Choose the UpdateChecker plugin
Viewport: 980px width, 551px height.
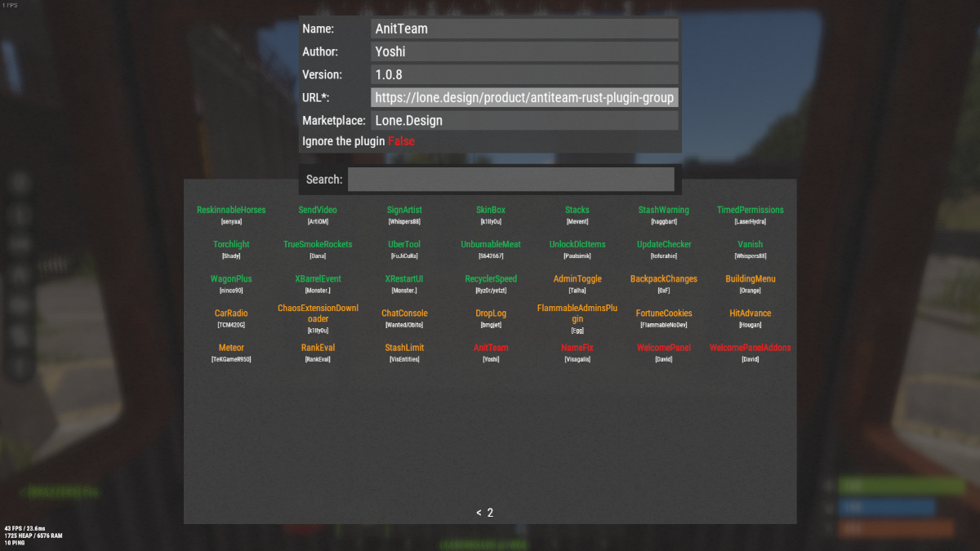coord(664,245)
